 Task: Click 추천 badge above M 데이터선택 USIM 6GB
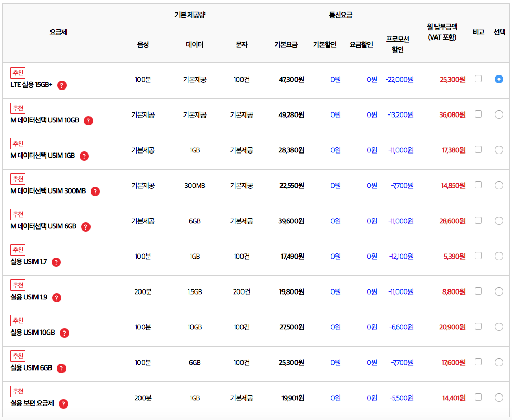tap(18, 214)
